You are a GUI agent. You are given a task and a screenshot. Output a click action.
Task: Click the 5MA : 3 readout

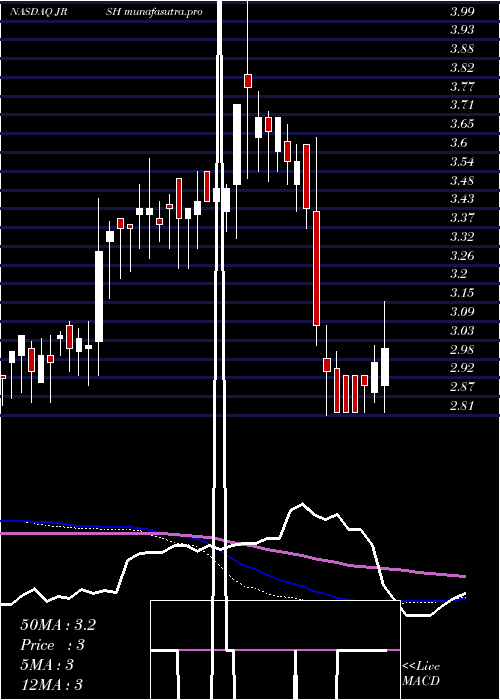[x=47, y=665]
